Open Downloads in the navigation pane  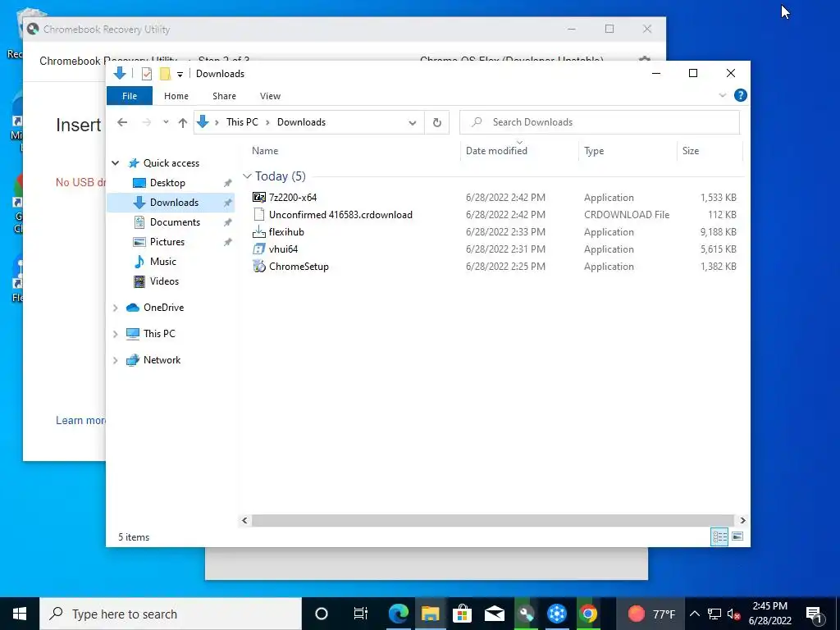click(174, 203)
